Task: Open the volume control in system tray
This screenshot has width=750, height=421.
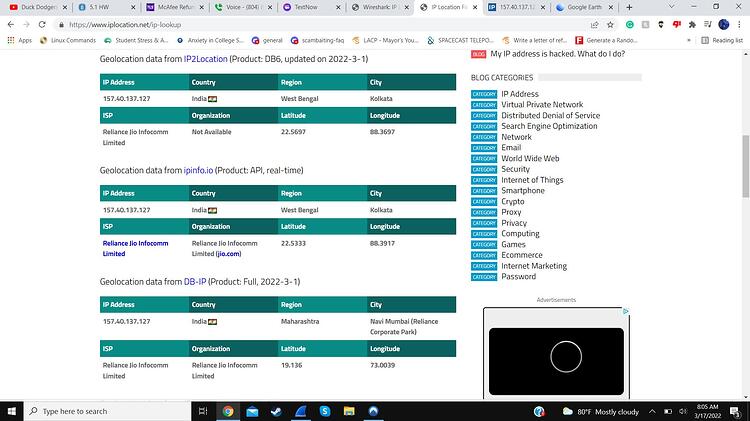Action: click(x=683, y=411)
